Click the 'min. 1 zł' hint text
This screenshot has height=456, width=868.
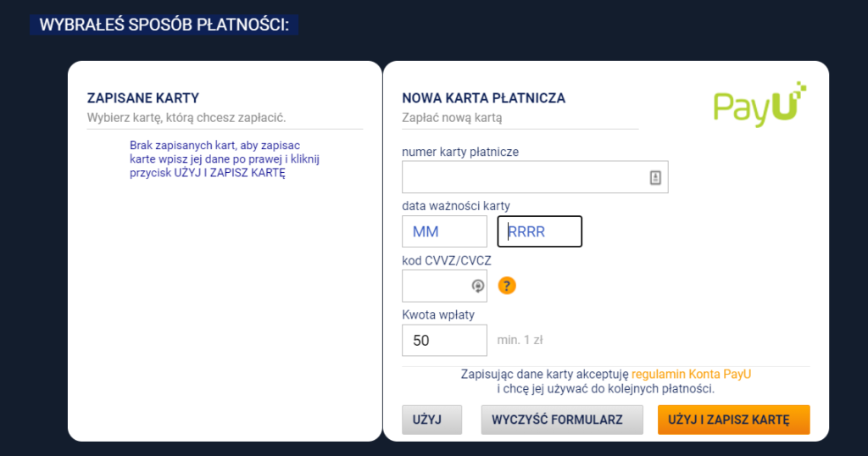pyautogui.click(x=520, y=341)
